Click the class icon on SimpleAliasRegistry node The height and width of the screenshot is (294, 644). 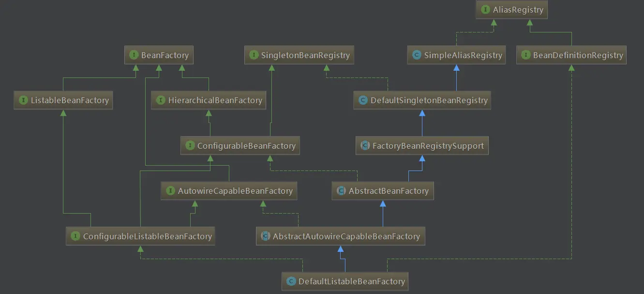pyautogui.click(x=416, y=55)
